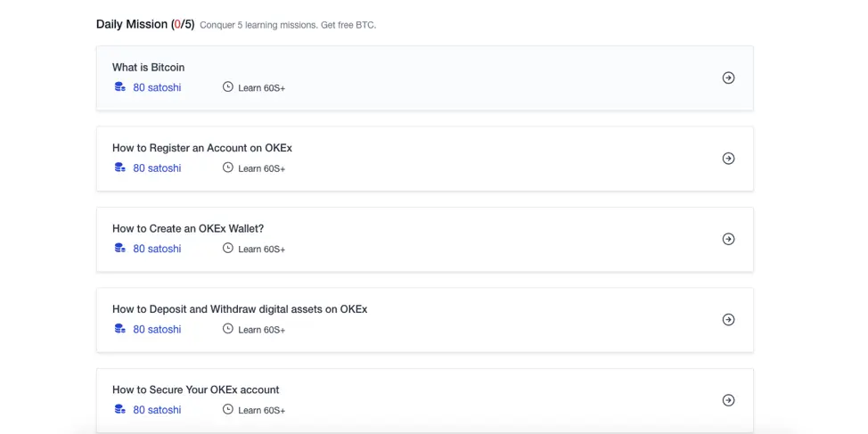Open the Secure Your OKEx account arrow

[728, 400]
